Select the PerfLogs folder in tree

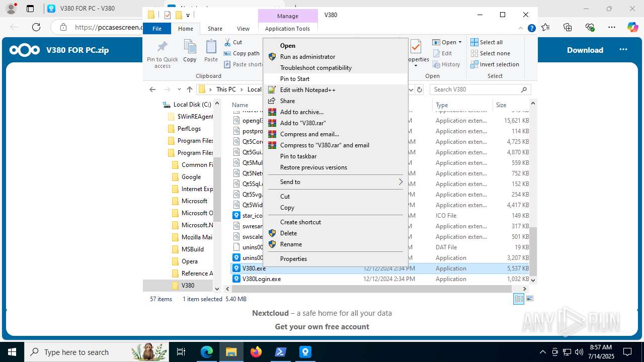189,129
